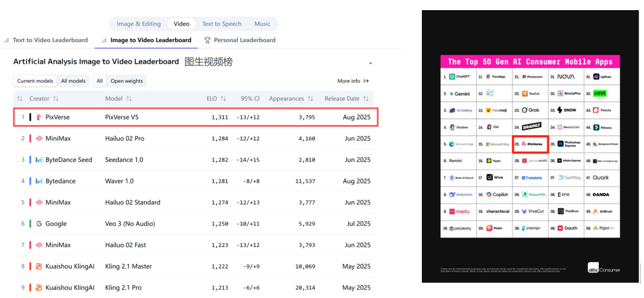The width and height of the screenshot is (644, 298).
Task: Open the Image to Video Leaderboard tab
Action: (x=146, y=40)
